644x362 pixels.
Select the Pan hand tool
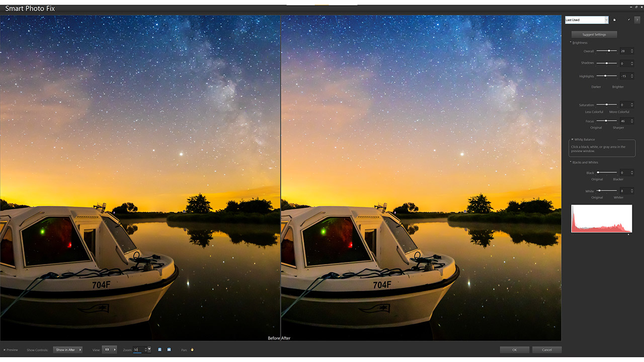[x=193, y=349]
